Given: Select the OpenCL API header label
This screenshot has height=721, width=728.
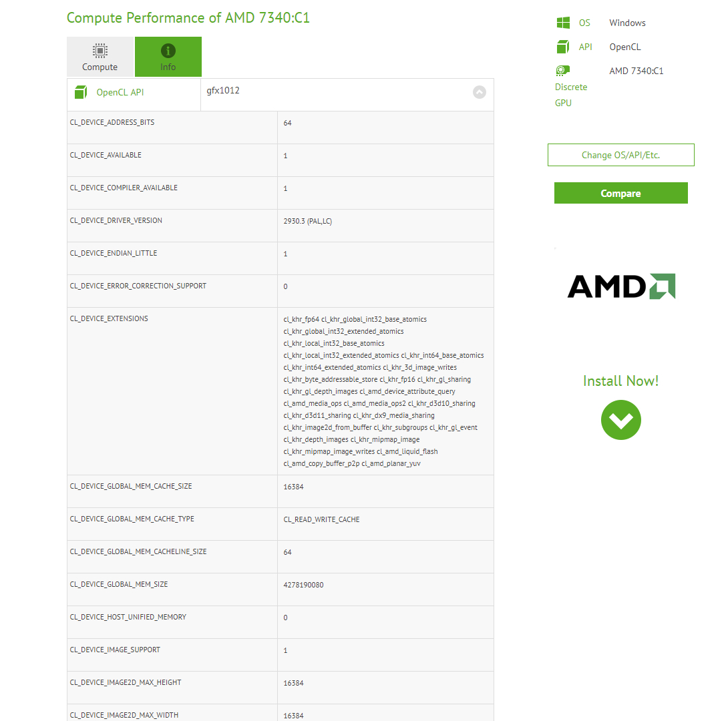Looking at the screenshot, I should [x=120, y=92].
